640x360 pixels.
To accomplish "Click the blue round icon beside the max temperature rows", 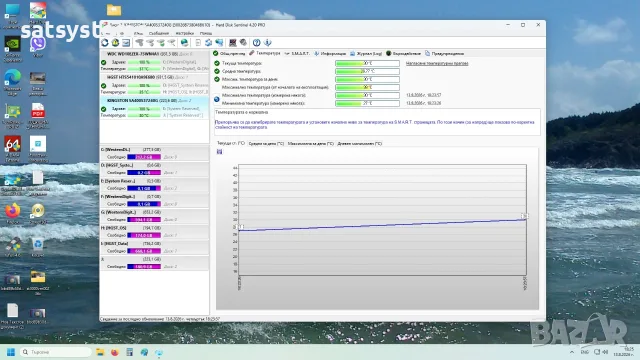I will 217,99.
